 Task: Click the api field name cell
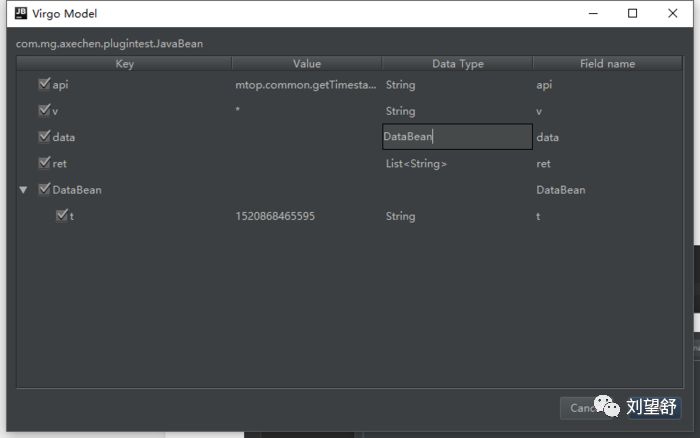(x=544, y=85)
